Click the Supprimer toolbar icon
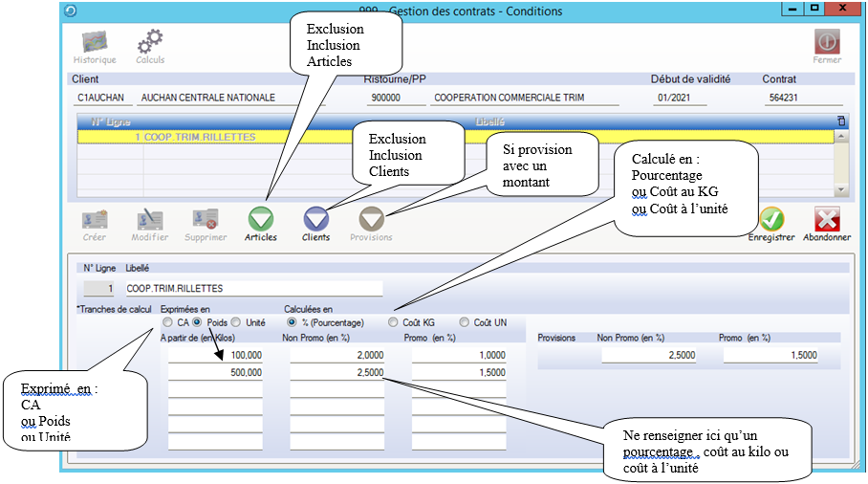 point(205,220)
